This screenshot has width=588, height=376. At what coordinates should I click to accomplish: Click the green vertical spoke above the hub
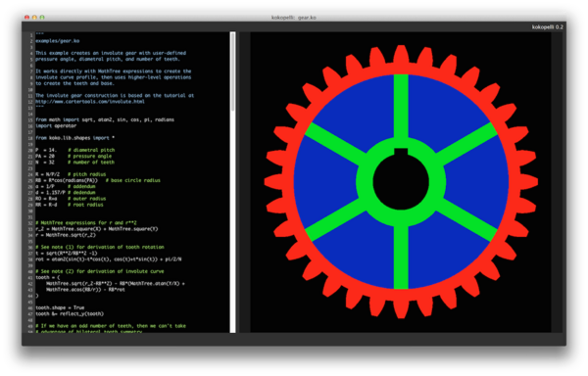tap(401, 107)
